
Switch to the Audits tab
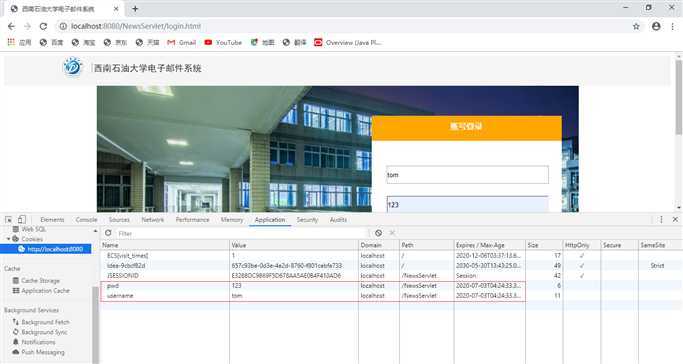338,219
